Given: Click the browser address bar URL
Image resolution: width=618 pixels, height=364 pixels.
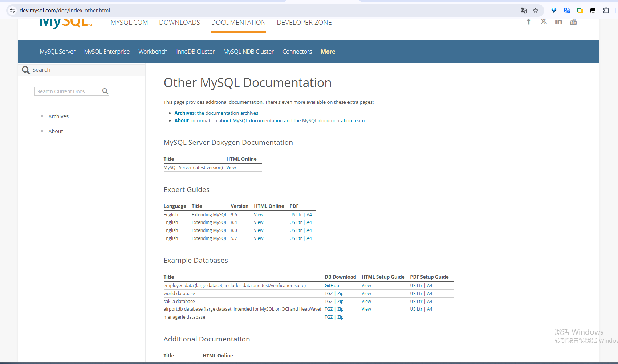Looking at the screenshot, I should [x=65, y=11].
